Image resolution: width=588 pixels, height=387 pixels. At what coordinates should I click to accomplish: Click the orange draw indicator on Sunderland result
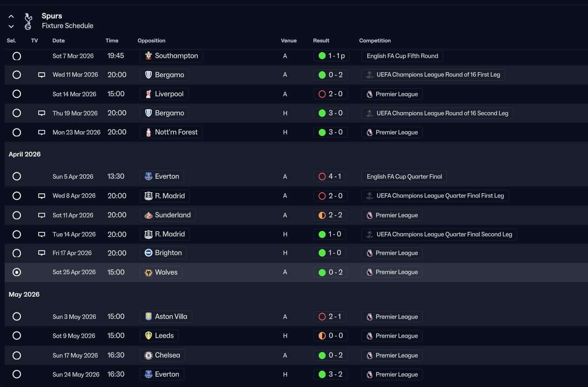point(322,215)
